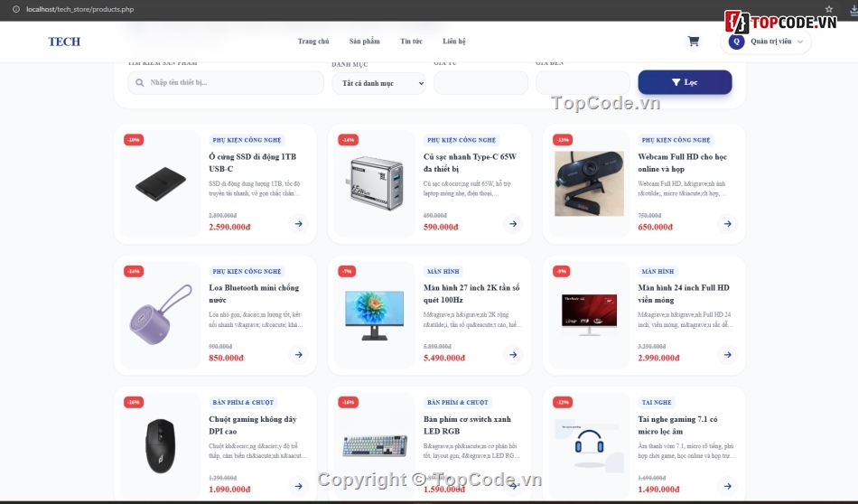Open arrow button for Chuột gaming không dây

tap(298, 486)
